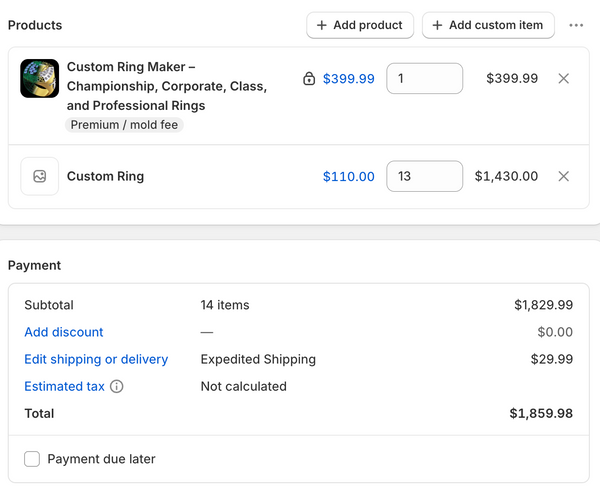Click the Products section heading
This screenshot has height=488, width=600.
pos(35,25)
